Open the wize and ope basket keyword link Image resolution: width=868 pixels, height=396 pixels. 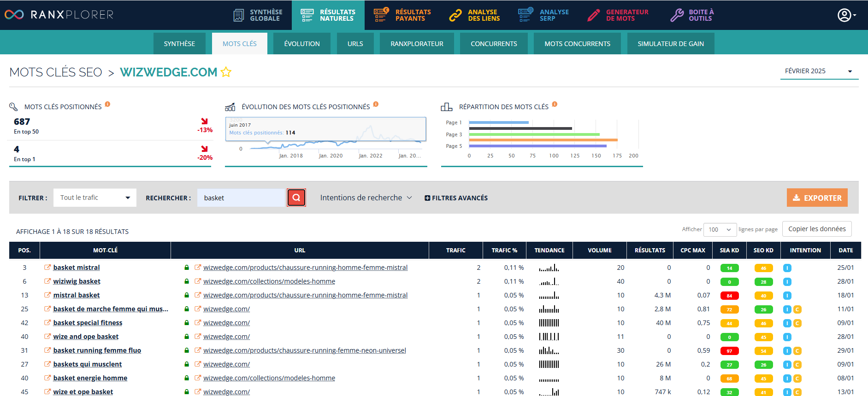click(86, 337)
